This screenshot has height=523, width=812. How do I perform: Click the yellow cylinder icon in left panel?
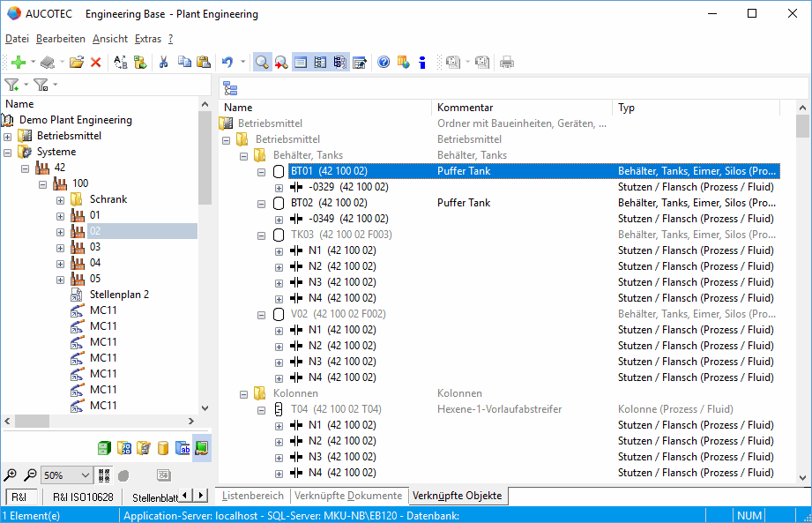pyautogui.click(x=163, y=448)
